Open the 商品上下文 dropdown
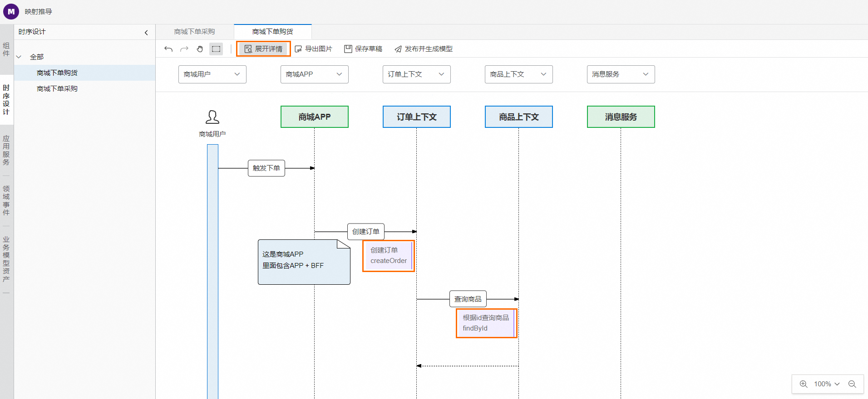The width and height of the screenshot is (868, 399). (519, 74)
